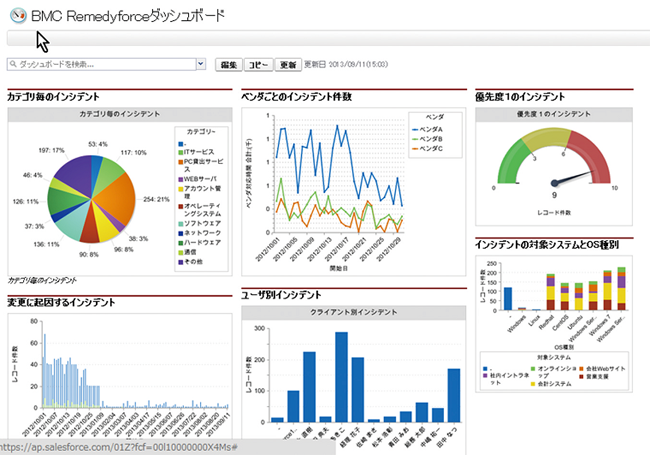Click the ベンダB legend entry
Image resolution: width=650 pixels, height=460 pixels.
tap(427, 139)
